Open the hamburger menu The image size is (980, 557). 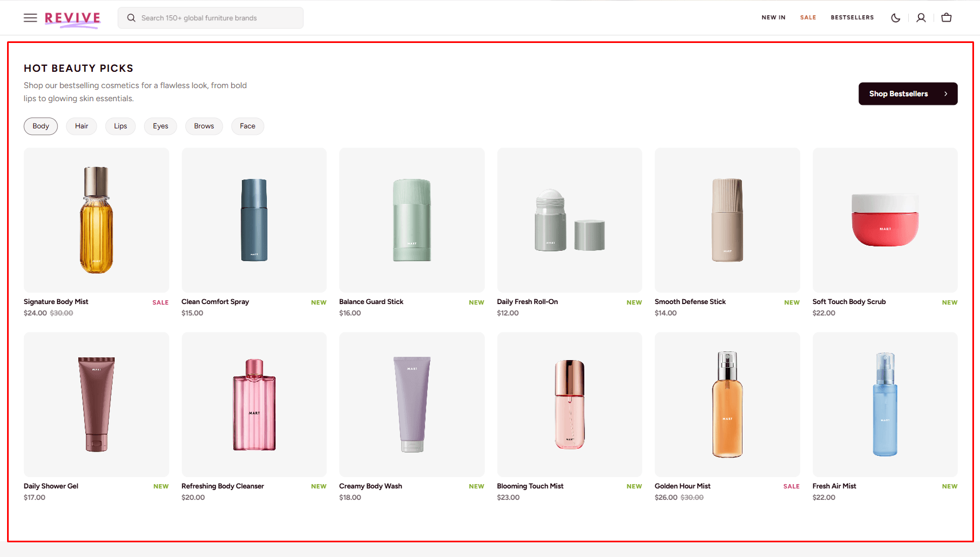pos(30,18)
